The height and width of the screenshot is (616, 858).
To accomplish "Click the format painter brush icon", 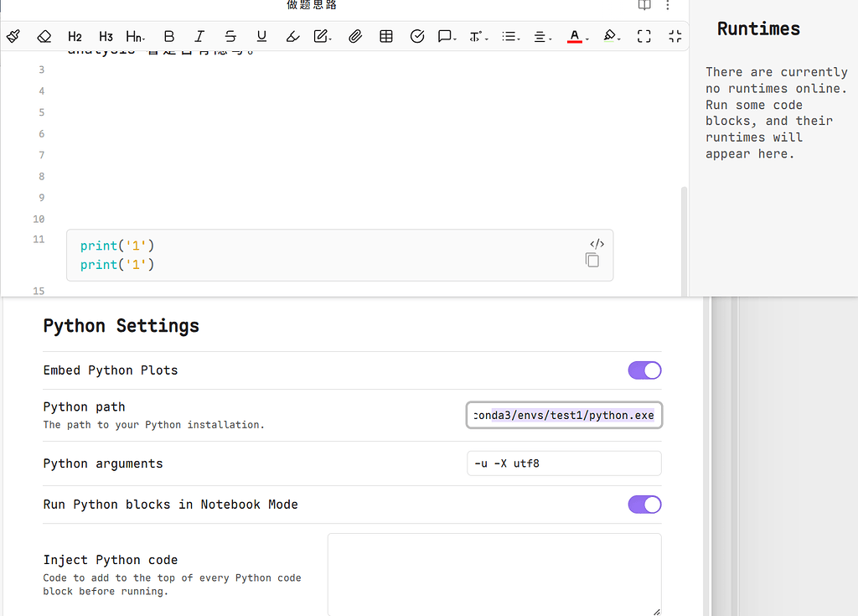I will point(13,36).
